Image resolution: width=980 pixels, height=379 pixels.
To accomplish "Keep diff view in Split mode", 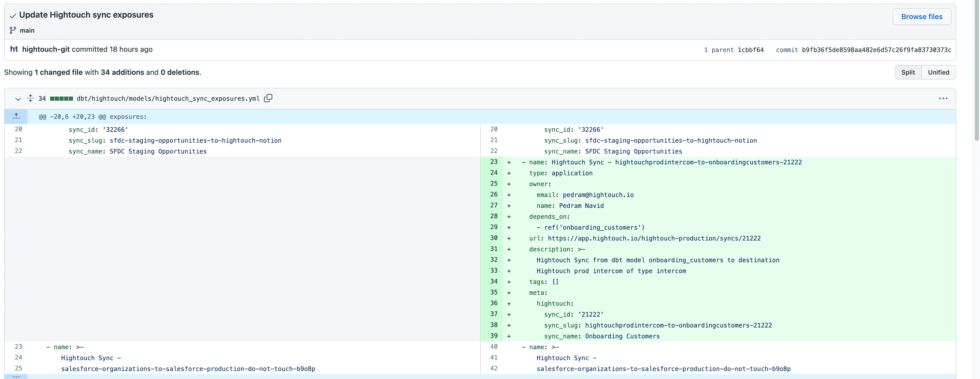I will coord(908,72).
